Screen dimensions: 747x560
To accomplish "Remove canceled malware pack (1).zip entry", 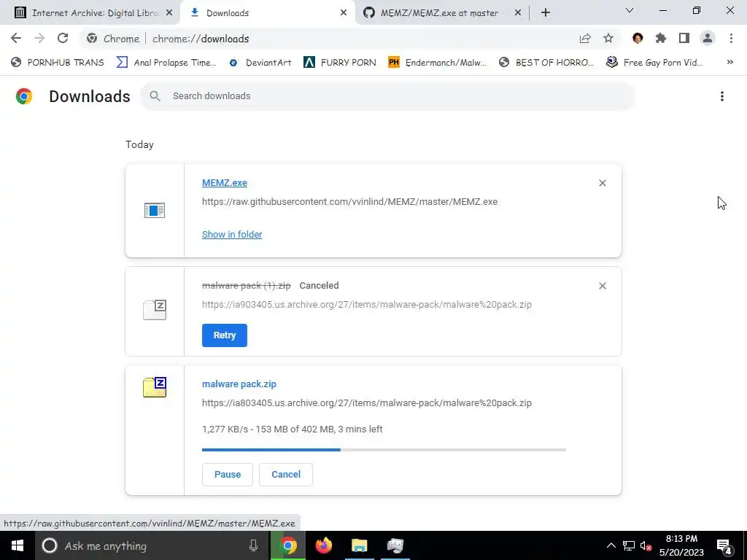I will tap(602, 286).
